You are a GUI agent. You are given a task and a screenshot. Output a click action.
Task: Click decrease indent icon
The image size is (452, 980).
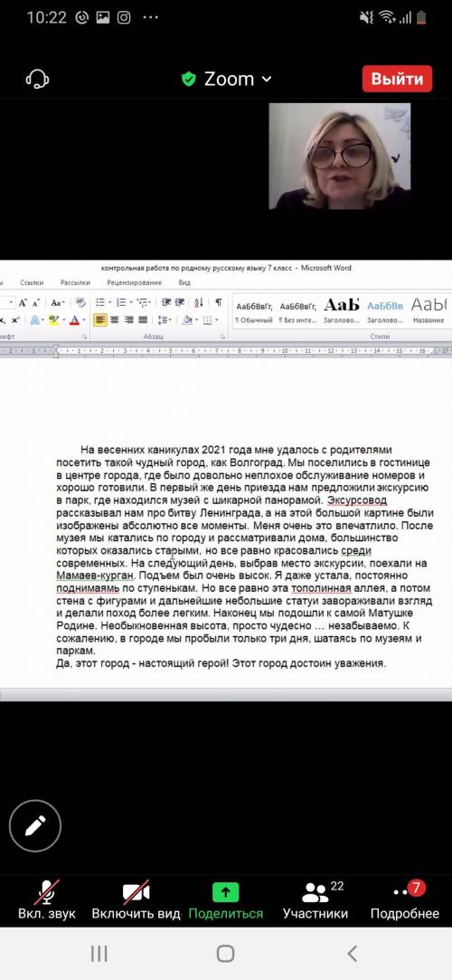(x=166, y=302)
